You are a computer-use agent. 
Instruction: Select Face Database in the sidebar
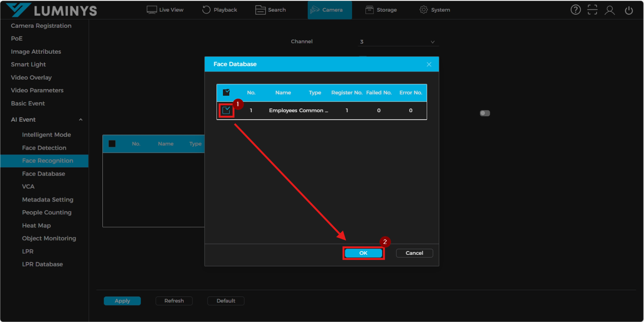pyautogui.click(x=44, y=174)
